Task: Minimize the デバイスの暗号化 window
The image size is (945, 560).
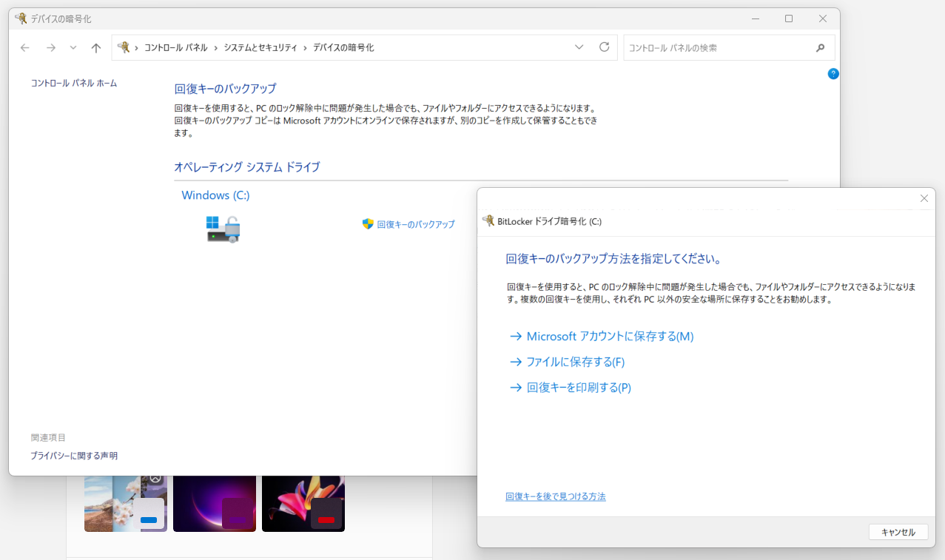Action: [x=755, y=18]
